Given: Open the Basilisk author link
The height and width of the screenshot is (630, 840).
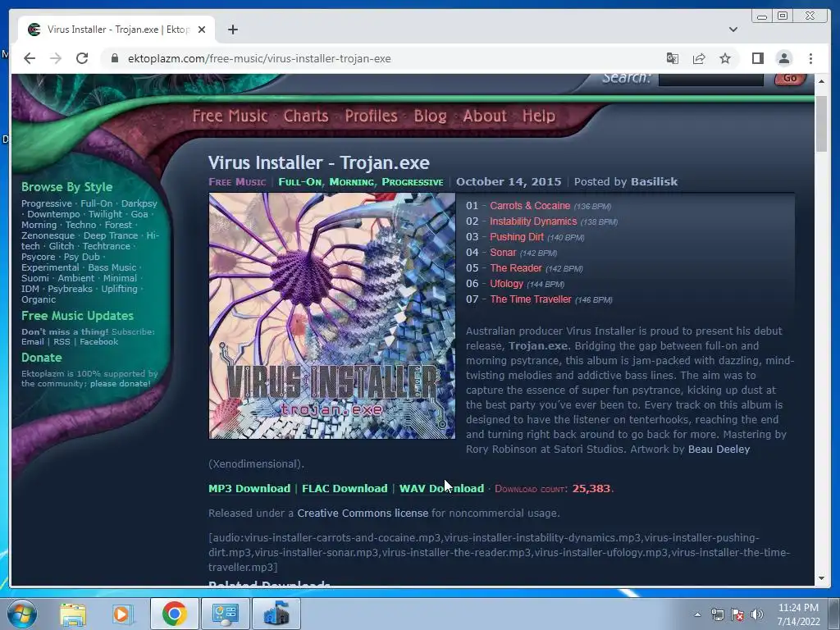Looking at the screenshot, I should coord(654,181).
